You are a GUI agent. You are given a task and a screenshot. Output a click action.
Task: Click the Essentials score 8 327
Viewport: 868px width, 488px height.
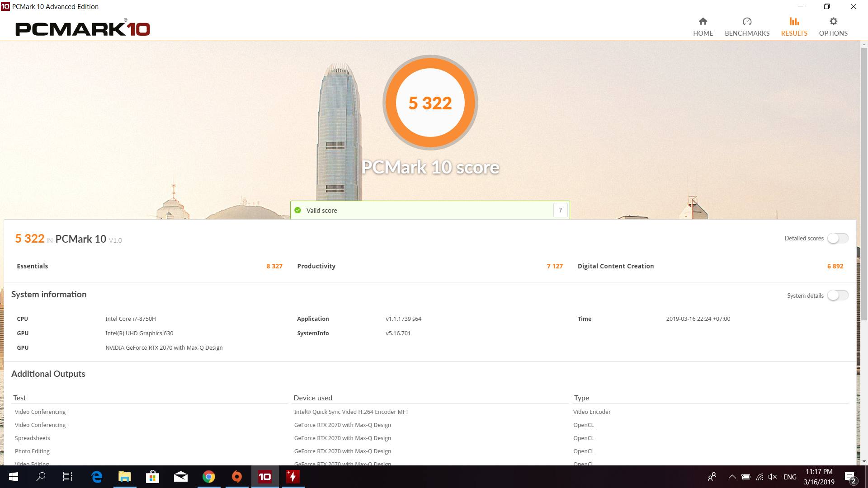(x=274, y=266)
